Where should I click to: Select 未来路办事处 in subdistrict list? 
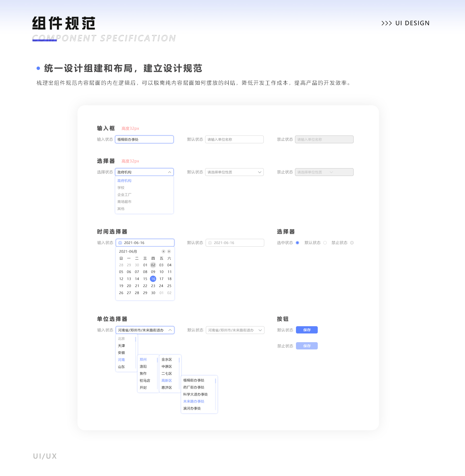tap(194, 401)
